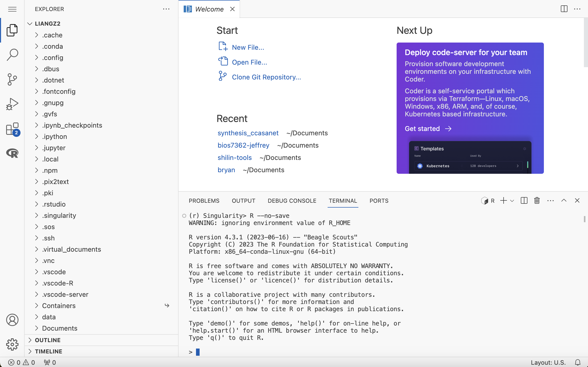This screenshot has height=367, width=588.
Task: Switch to the DEBUG CONSOLE tab
Action: (292, 201)
